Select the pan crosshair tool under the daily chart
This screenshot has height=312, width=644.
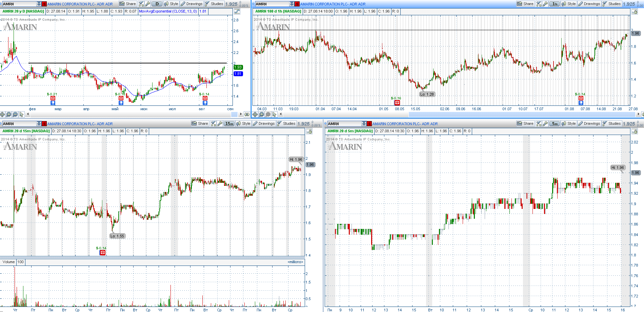2,114
